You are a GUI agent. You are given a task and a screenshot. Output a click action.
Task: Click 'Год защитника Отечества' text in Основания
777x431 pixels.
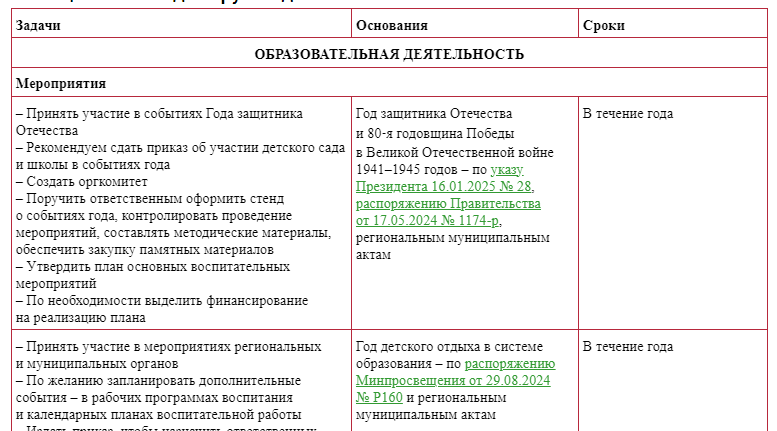point(434,114)
